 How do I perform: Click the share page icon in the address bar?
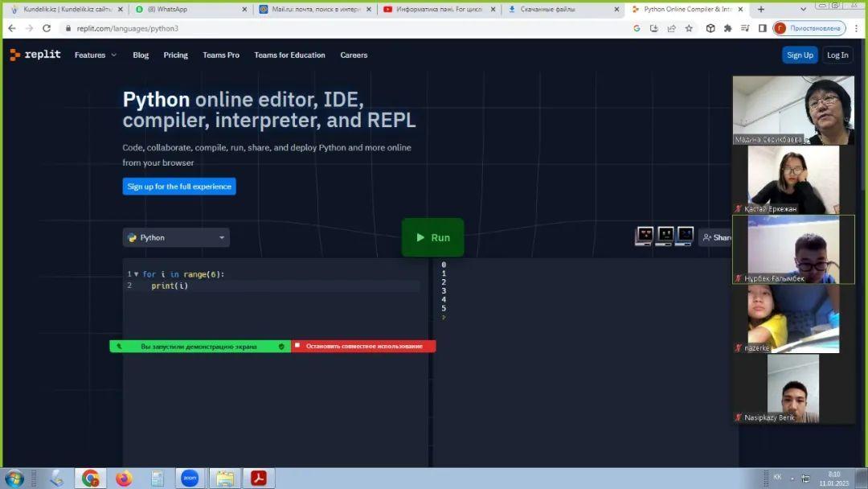tap(671, 28)
